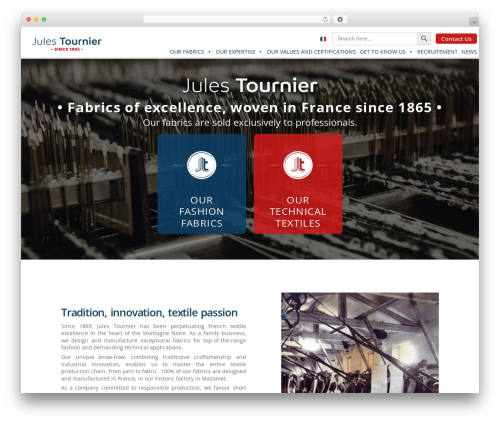This screenshot has height=423, width=500.
Task: Click the JT logo in blue card
Action: (201, 165)
